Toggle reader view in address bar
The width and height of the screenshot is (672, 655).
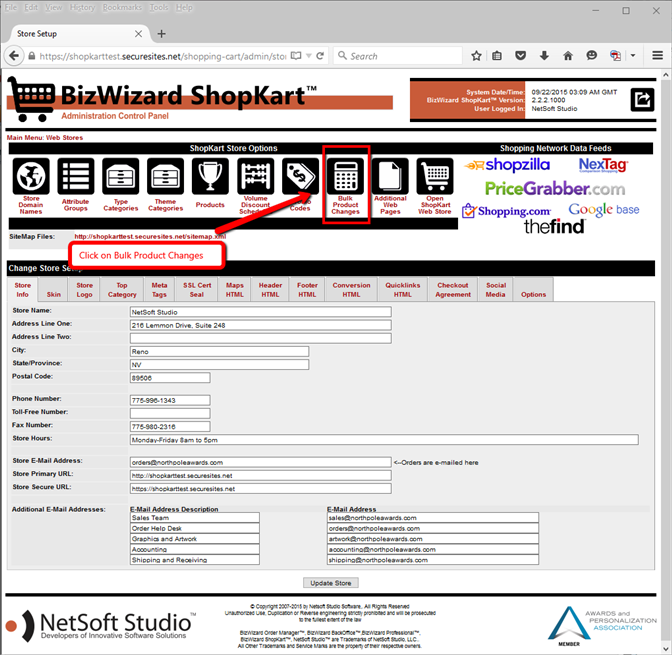click(296, 56)
